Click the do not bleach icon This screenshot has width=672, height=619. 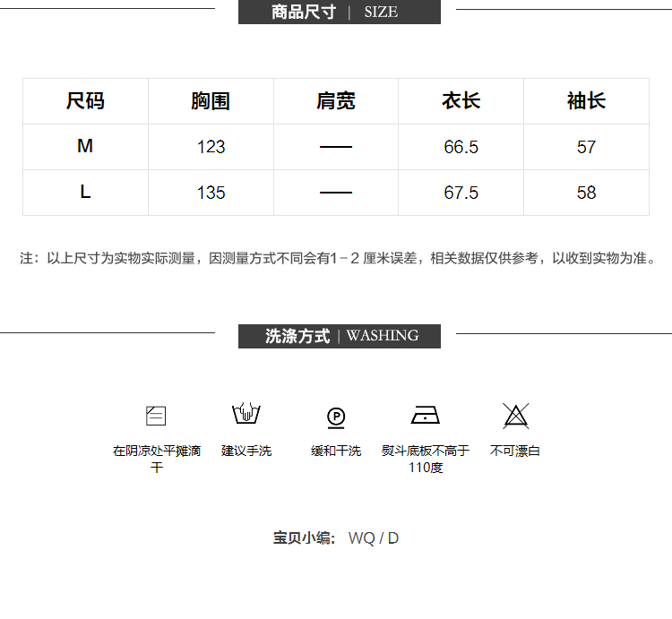point(515,416)
